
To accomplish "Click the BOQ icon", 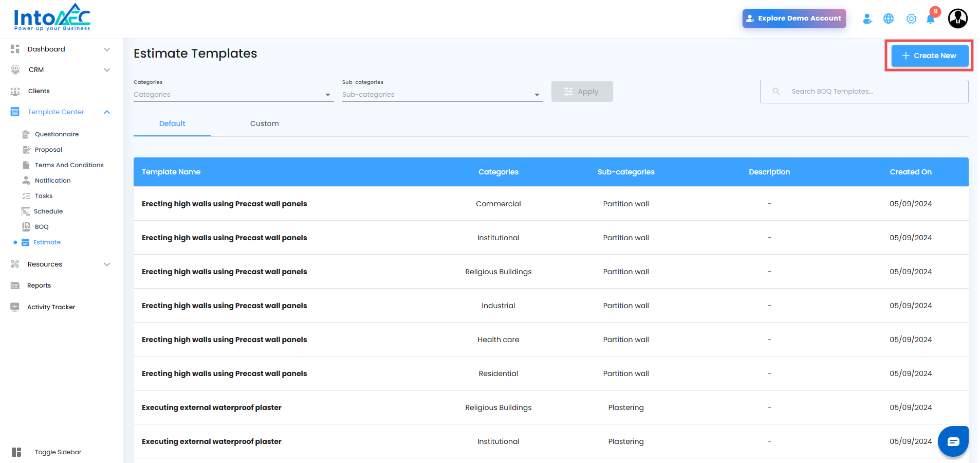I will tap(26, 227).
